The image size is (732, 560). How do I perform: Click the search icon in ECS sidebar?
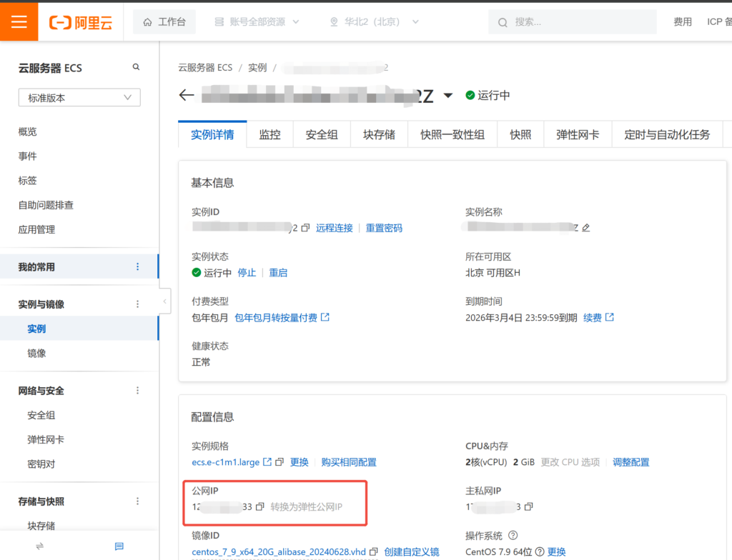point(136,67)
